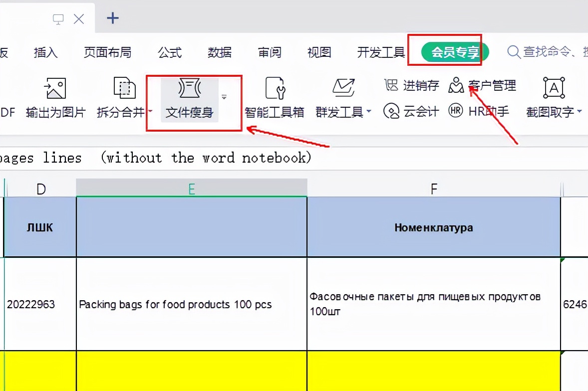588x391 pixels.
Task: Add a new document tab with plus button
Action: click(x=113, y=18)
